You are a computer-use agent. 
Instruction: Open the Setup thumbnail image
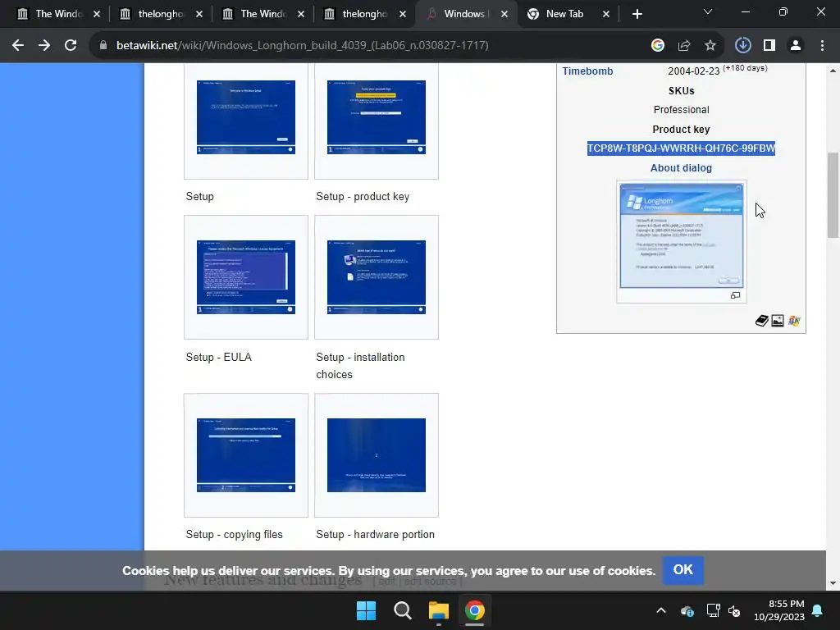point(246,117)
